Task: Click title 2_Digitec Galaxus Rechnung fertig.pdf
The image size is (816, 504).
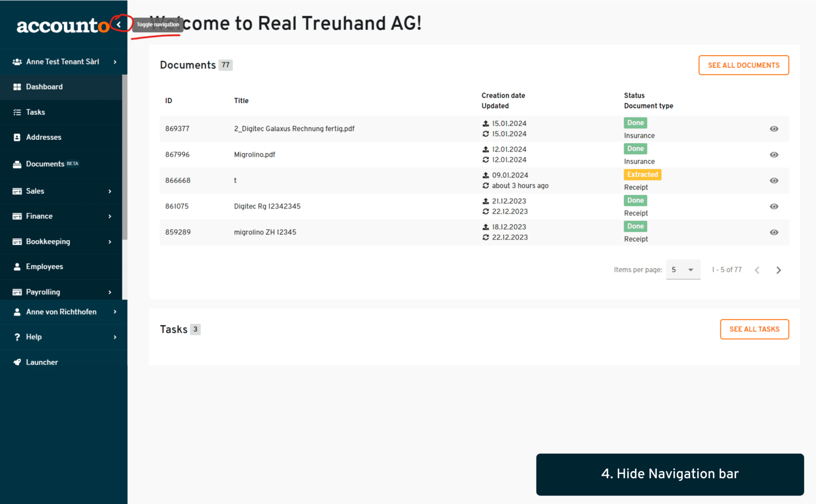Action: click(x=294, y=129)
